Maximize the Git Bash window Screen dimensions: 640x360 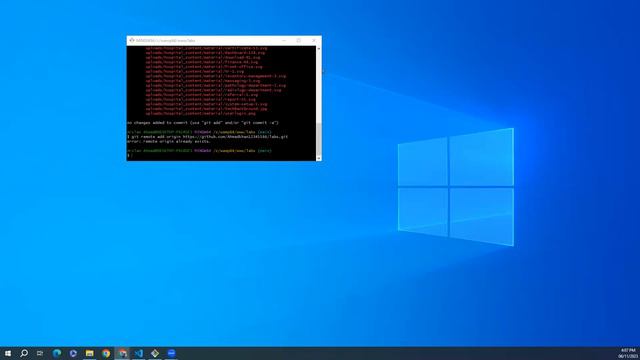(x=299, y=40)
